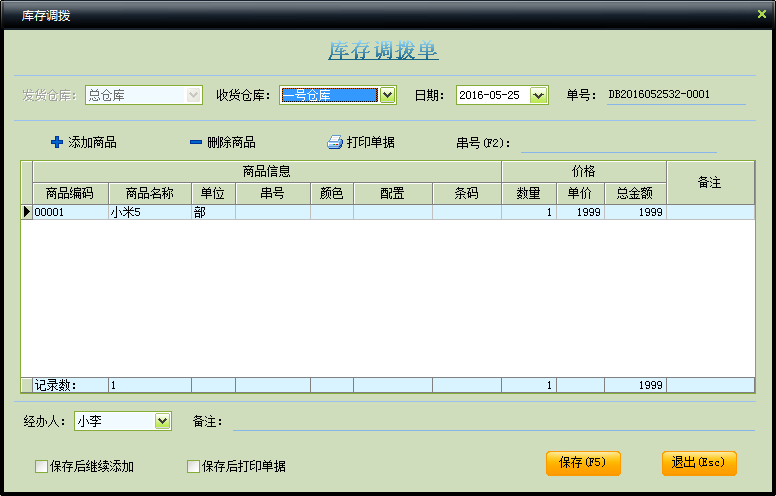This screenshot has height=496, width=776.
Task: Open the disabled 发货仓库 dropdown arrow
Action: (194, 95)
